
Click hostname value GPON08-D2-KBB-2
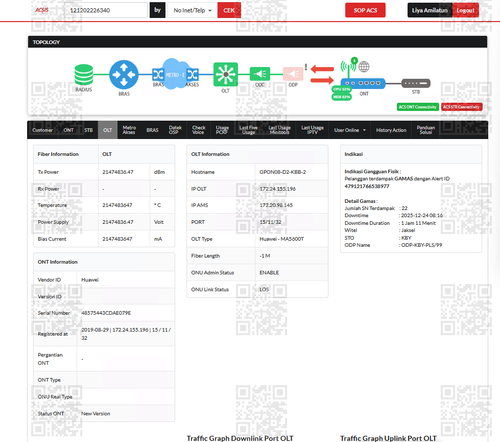tap(283, 172)
